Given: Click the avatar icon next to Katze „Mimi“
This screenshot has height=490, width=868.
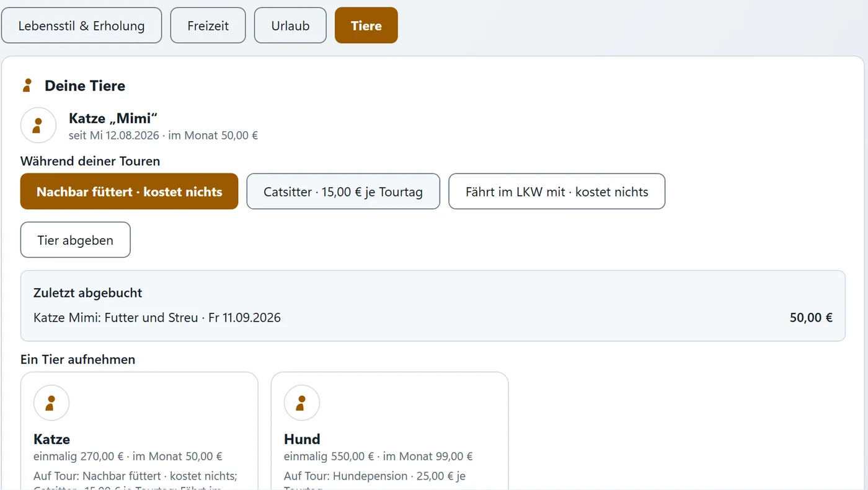Looking at the screenshot, I should pos(38,125).
